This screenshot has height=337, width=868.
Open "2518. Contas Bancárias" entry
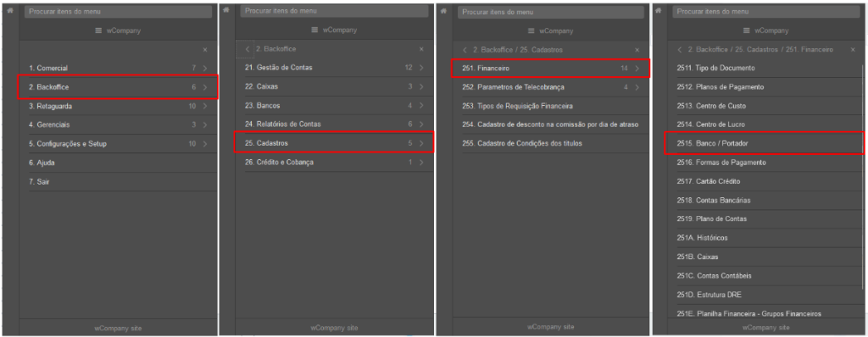coord(764,200)
